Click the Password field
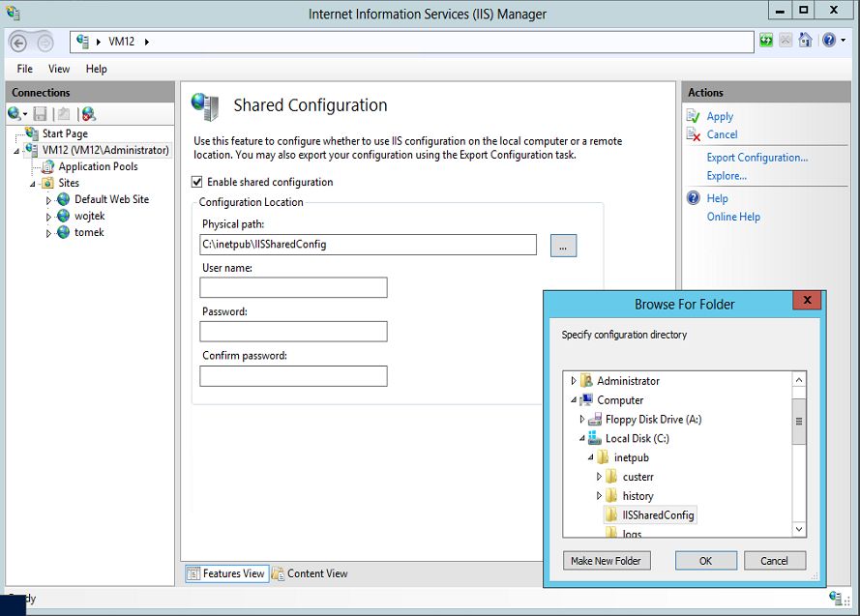 click(x=293, y=332)
